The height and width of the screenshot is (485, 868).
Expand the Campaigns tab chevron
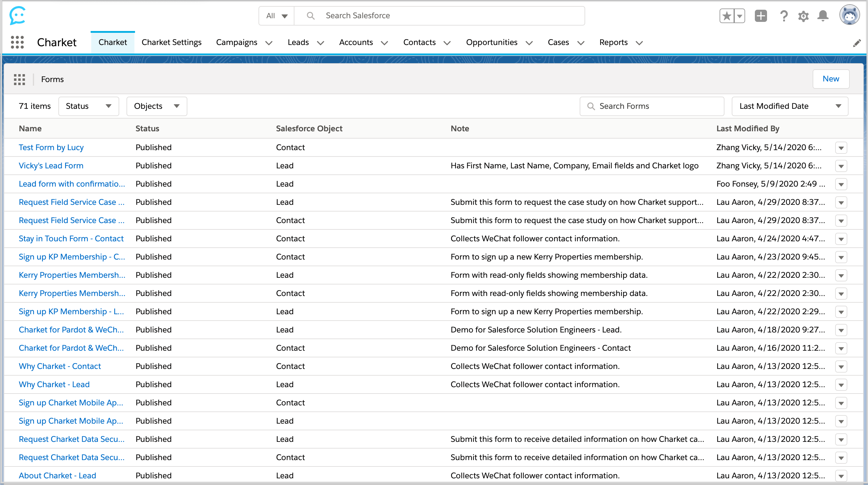click(x=269, y=43)
